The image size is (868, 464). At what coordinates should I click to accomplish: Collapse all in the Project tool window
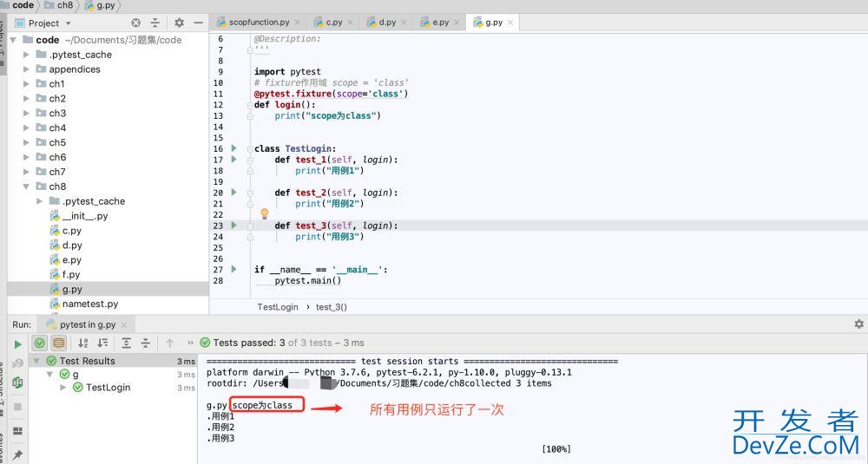[155, 23]
